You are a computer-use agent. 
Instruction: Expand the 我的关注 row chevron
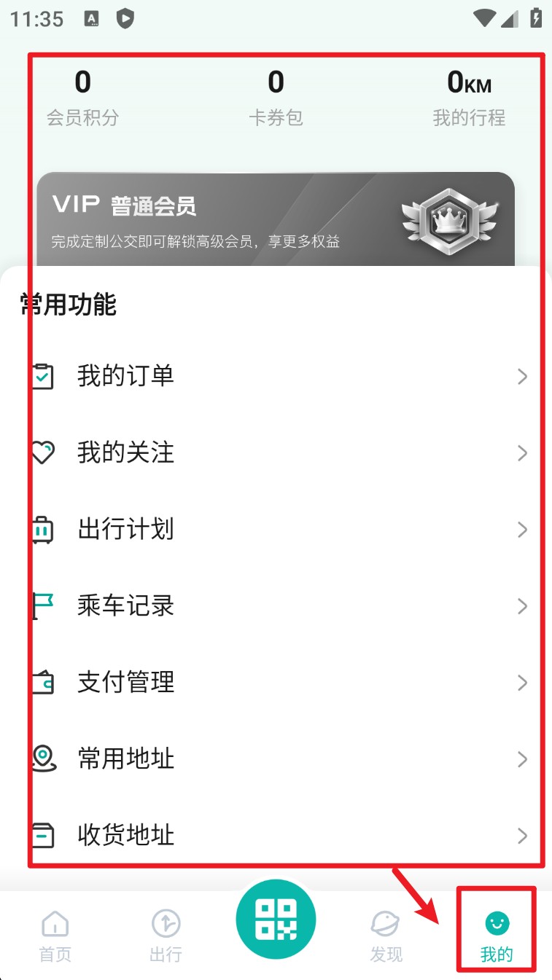point(522,453)
